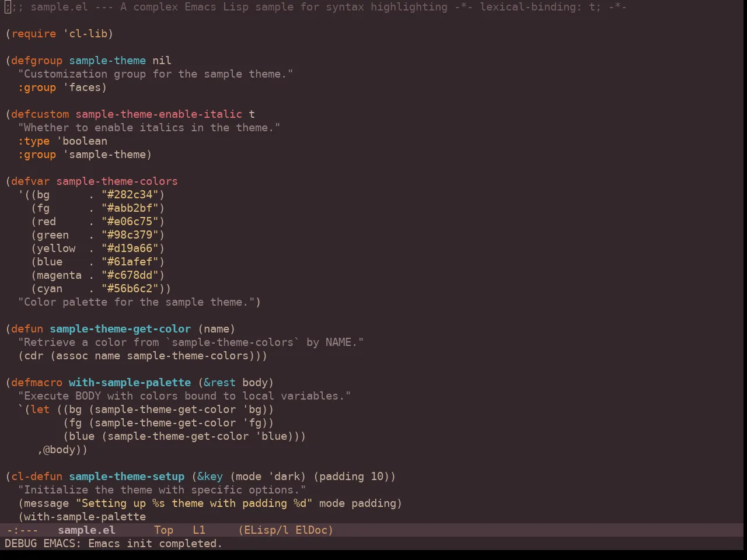Click the "#d19a66" color string

click(x=130, y=249)
